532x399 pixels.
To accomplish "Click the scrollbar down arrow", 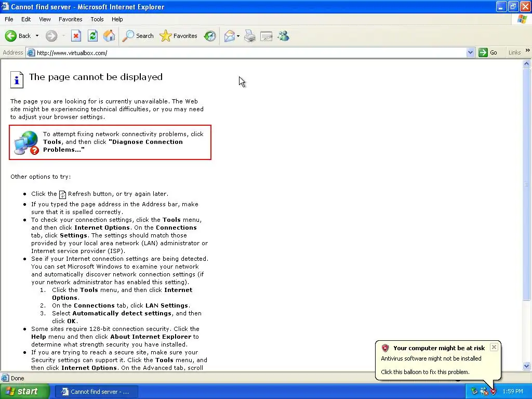I will (527, 366).
